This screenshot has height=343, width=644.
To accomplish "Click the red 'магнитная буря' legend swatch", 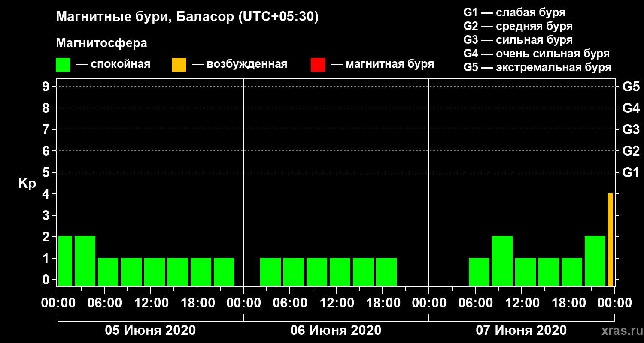I will tap(318, 65).
